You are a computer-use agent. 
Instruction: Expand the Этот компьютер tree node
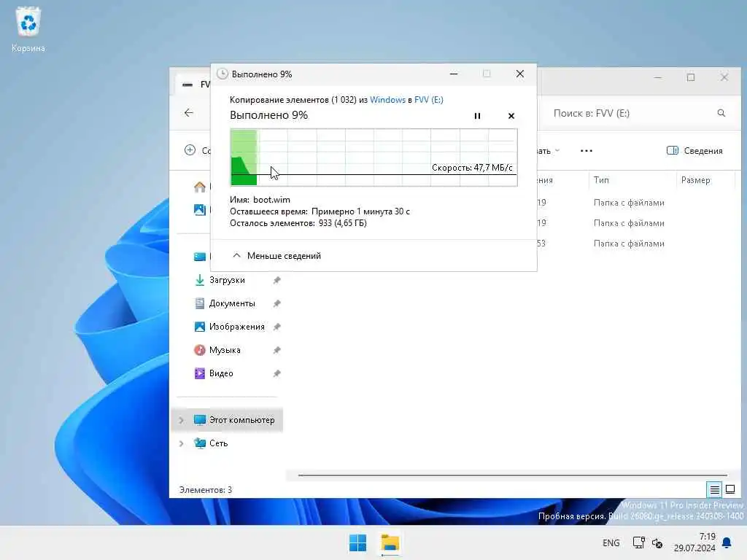pos(182,420)
